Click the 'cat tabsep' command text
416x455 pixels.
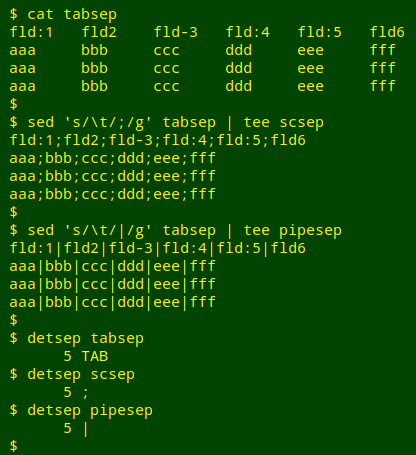click(72, 14)
